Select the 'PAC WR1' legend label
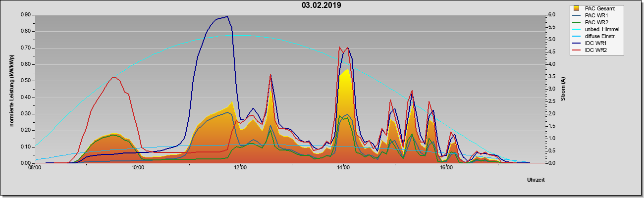Screen dimensions: 644x198 596,15
